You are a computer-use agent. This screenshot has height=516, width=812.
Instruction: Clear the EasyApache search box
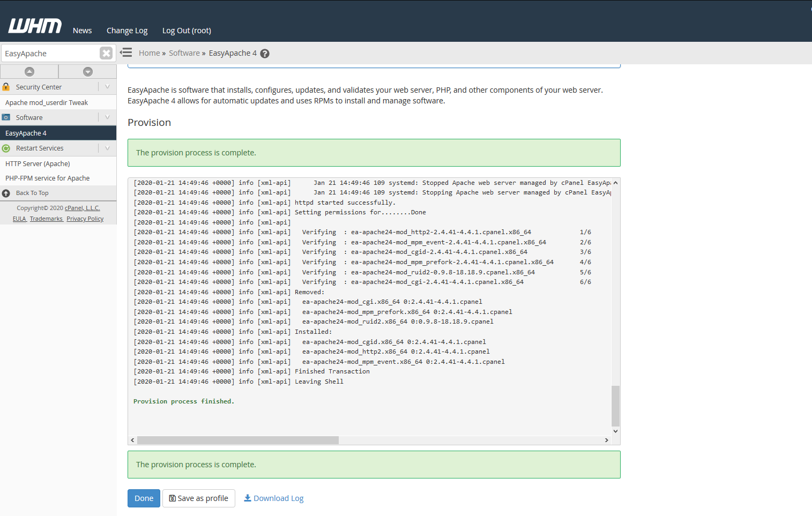(x=106, y=53)
